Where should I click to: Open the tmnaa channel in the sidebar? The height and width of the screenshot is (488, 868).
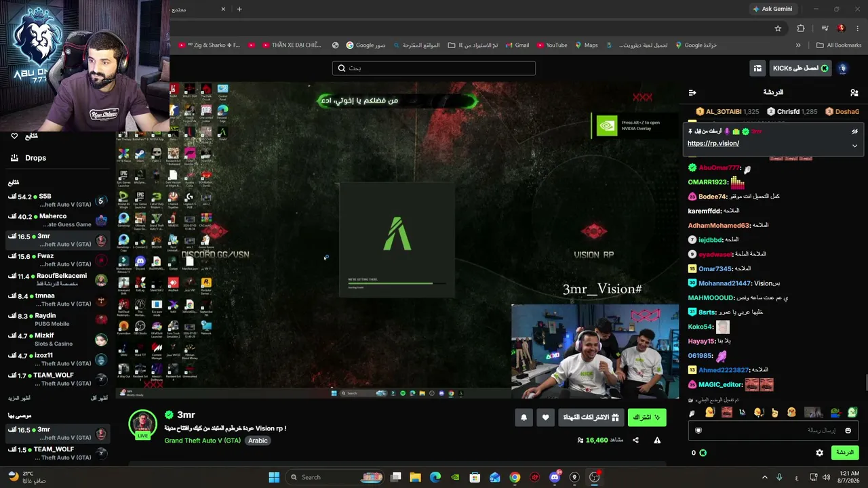click(58, 300)
